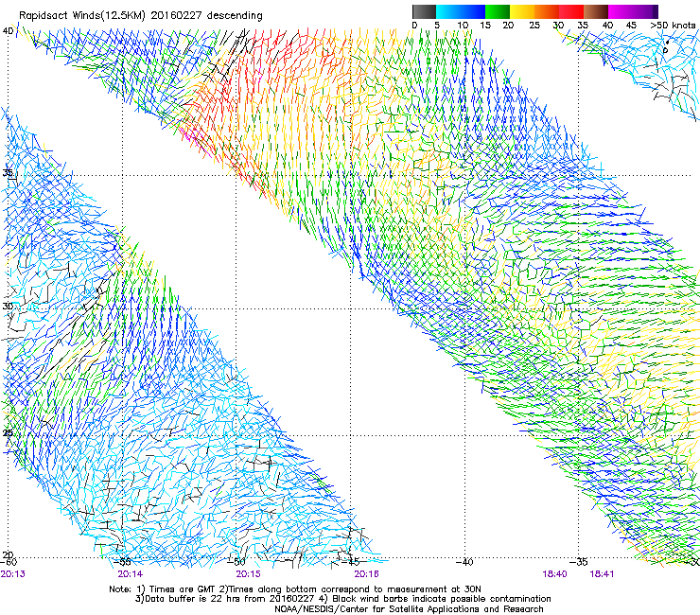Click the purple time label '20:14'
Image resolution: width=700 pixels, height=615 pixels.
(x=130, y=574)
